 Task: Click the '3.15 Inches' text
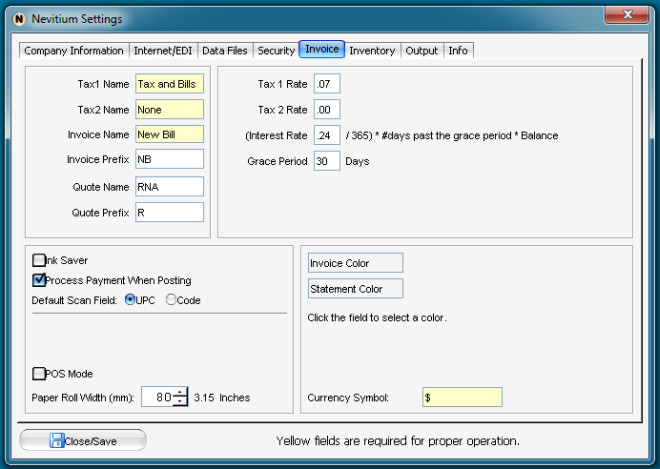[x=222, y=397]
